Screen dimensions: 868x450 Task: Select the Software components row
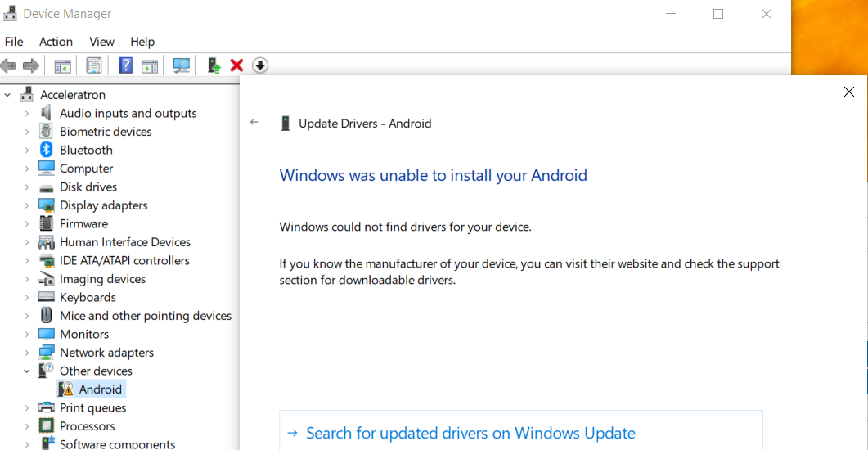[x=117, y=444]
